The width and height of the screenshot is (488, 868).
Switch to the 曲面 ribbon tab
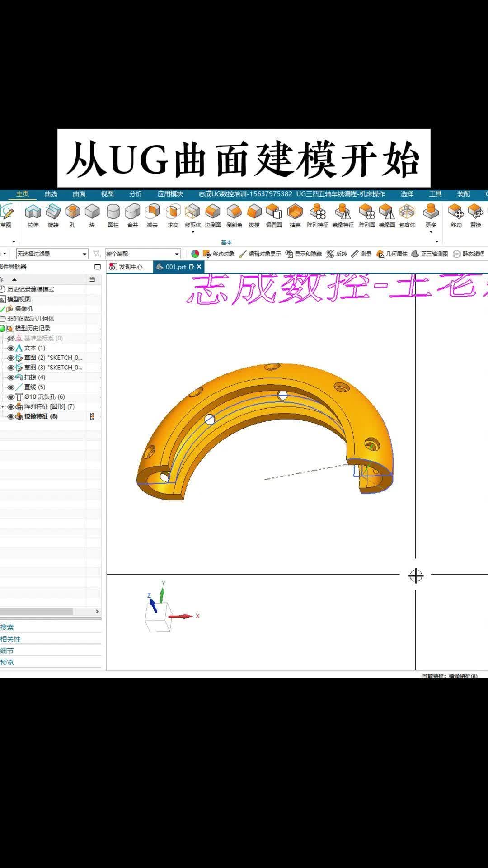79,194
